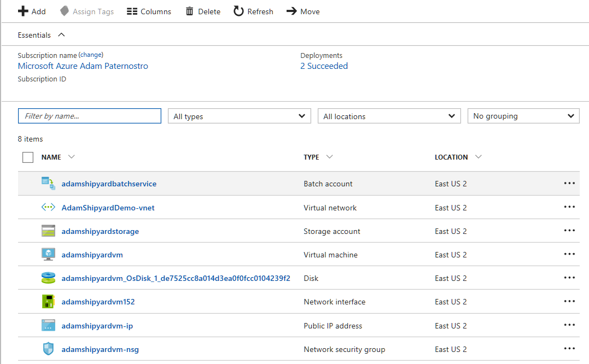
Task: Click the Essentials header label
Action: 34,35
